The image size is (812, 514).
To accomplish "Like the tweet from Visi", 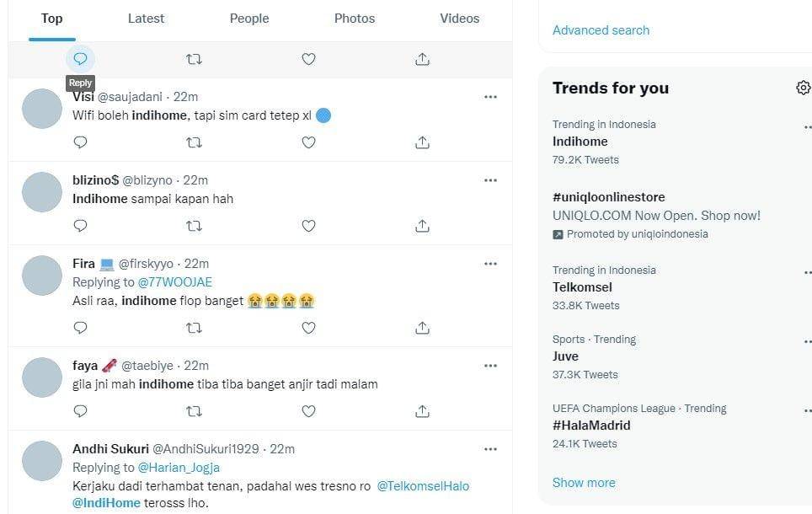I will pyautogui.click(x=308, y=142).
